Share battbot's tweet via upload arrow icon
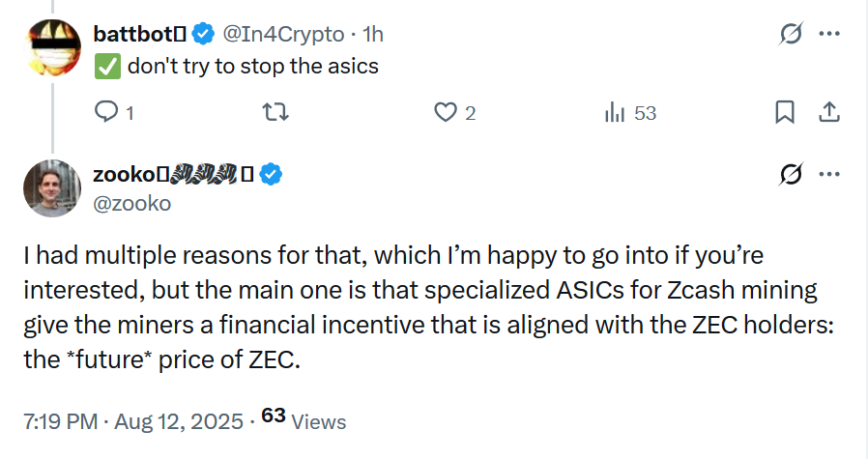 (829, 112)
